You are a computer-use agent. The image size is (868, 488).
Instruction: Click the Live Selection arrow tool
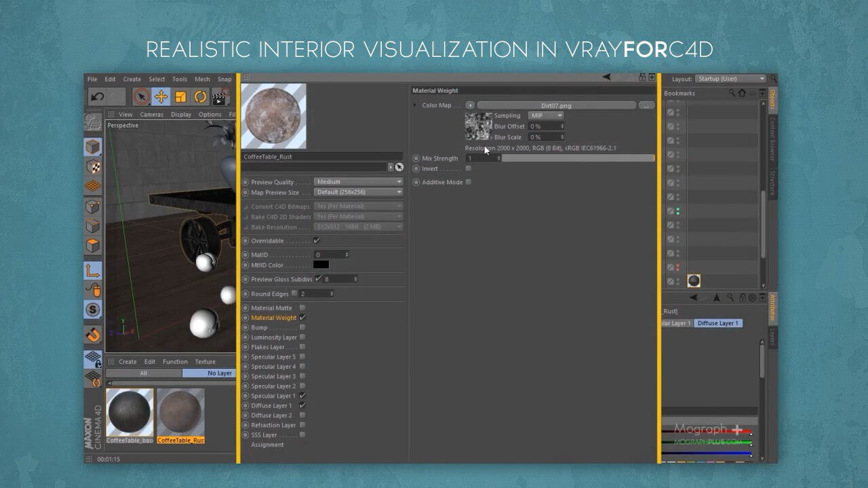(x=142, y=96)
